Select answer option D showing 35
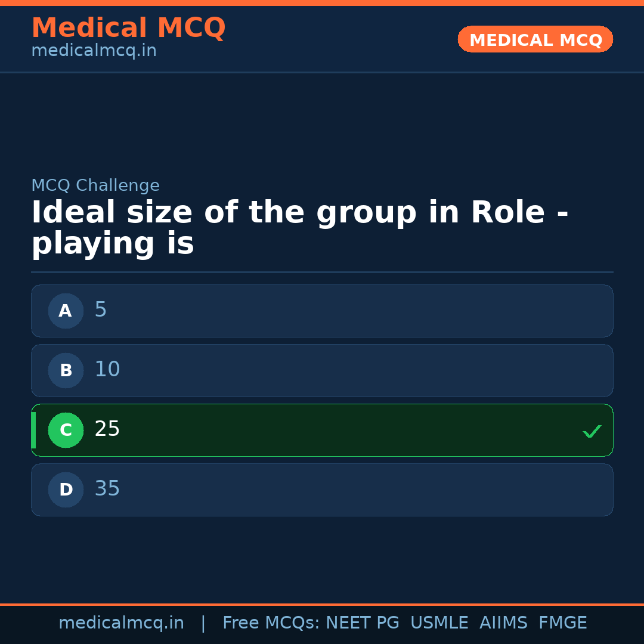This screenshot has height=644, width=644. click(x=322, y=490)
